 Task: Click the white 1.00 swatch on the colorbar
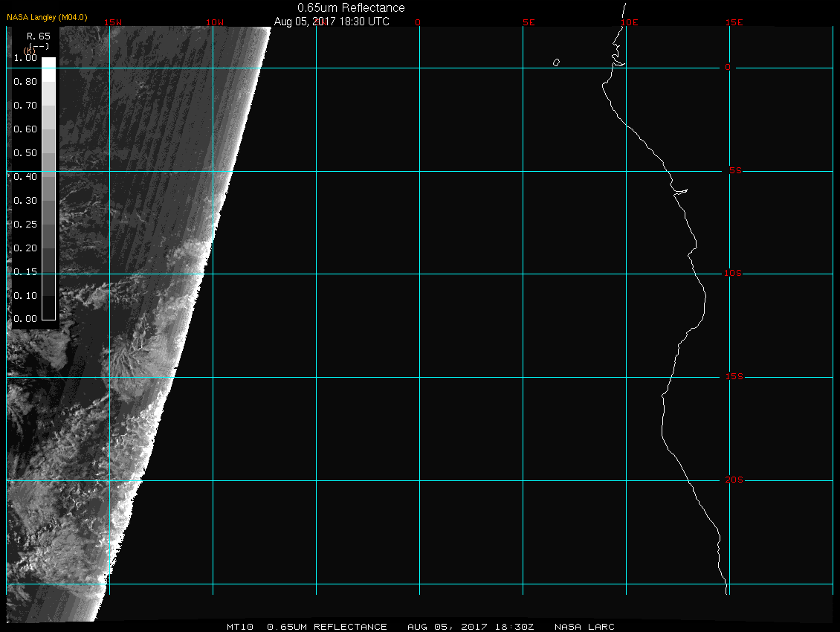point(48,63)
